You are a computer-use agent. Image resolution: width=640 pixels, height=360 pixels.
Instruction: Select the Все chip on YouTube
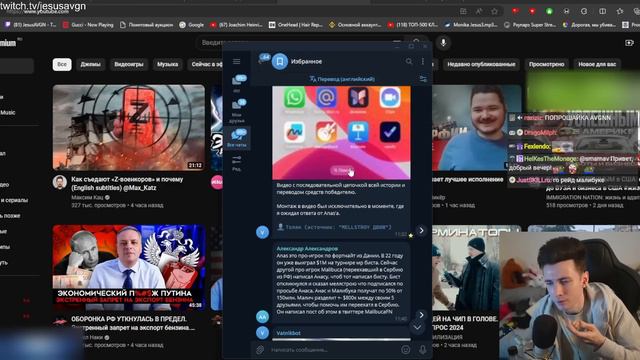[x=62, y=64]
